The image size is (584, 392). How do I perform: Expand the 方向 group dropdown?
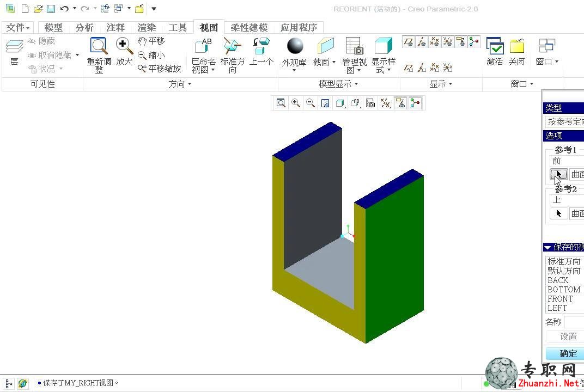click(x=180, y=84)
